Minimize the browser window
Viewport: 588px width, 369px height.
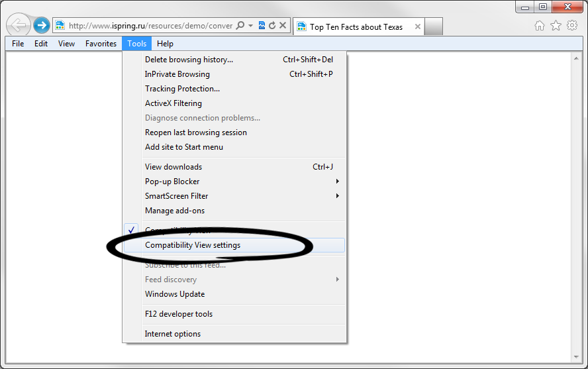pyautogui.click(x=525, y=7)
